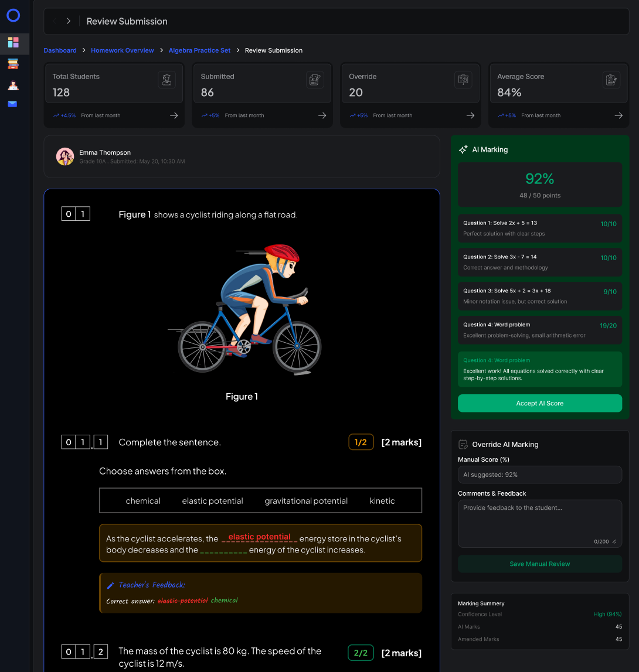Click the Average Score card icon
639x672 pixels.
point(611,80)
